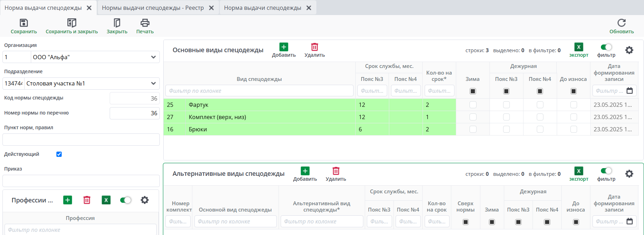Toggle the filter switch in Профессии panel
The height and width of the screenshot is (235, 644).
[125, 200]
